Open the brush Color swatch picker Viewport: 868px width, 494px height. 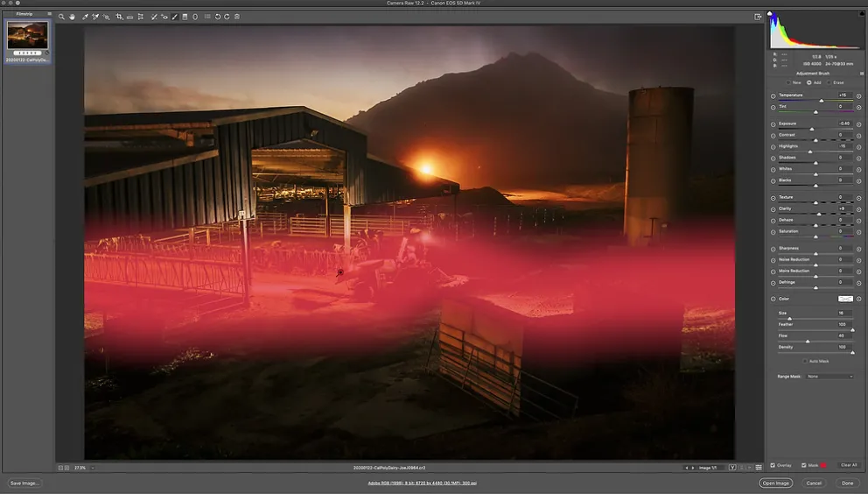tap(845, 299)
